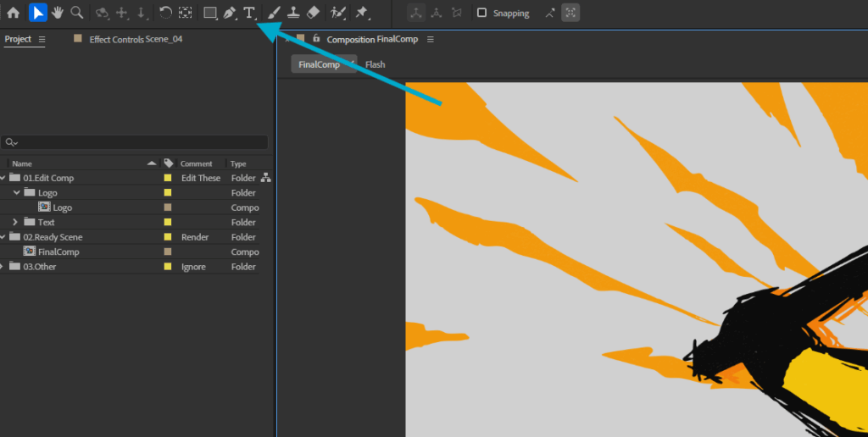Toggle the Snapping checkbox
Viewport: 868px width, 437px height.
point(481,13)
